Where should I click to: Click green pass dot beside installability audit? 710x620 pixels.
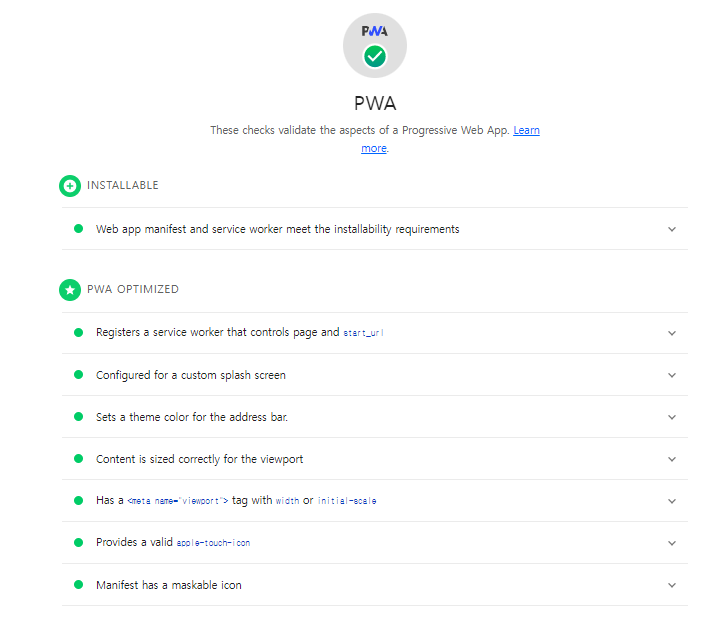point(78,229)
